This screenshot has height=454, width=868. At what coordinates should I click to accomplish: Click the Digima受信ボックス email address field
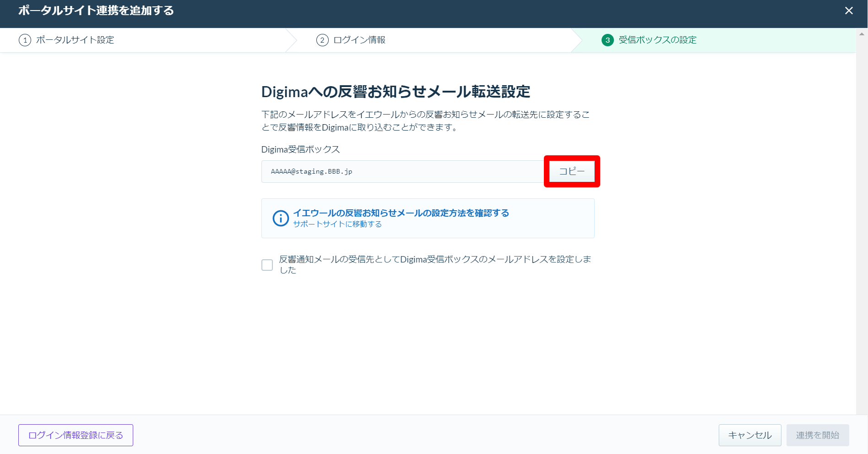pyautogui.click(x=405, y=171)
